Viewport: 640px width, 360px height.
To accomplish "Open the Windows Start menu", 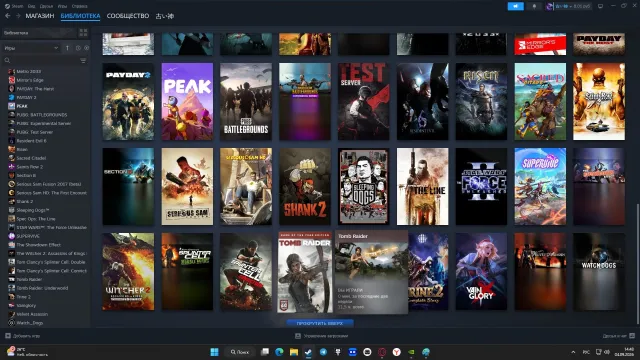I will click(x=214, y=352).
